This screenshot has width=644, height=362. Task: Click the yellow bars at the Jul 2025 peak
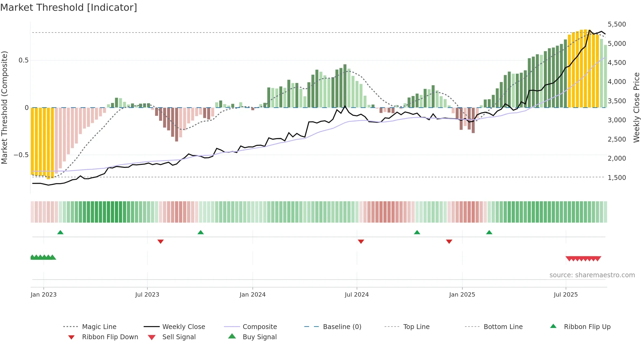(583, 69)
